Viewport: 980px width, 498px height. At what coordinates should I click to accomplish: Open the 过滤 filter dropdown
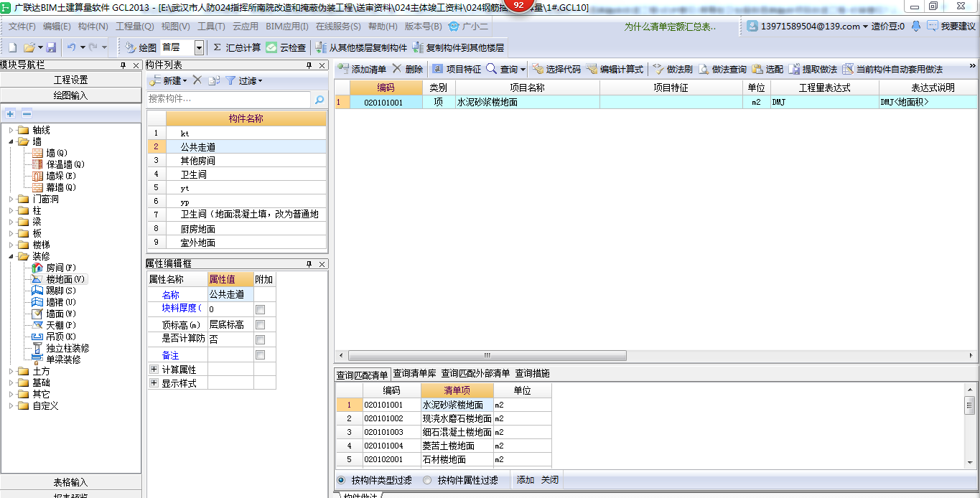click(x=260, y=81)
